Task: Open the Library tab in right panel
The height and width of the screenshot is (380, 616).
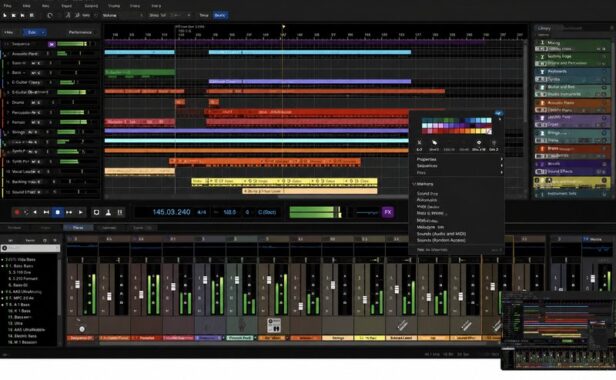Action: click(x=544, y=28)
